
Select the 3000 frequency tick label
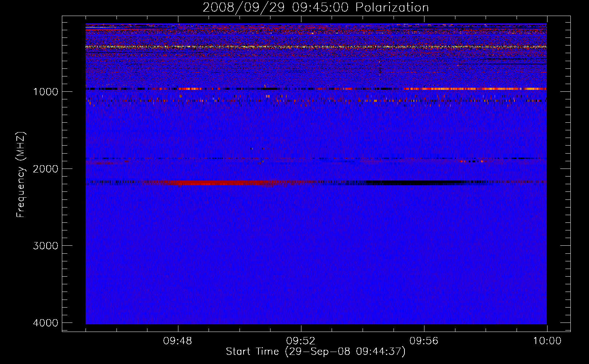(x=46, y=246)
